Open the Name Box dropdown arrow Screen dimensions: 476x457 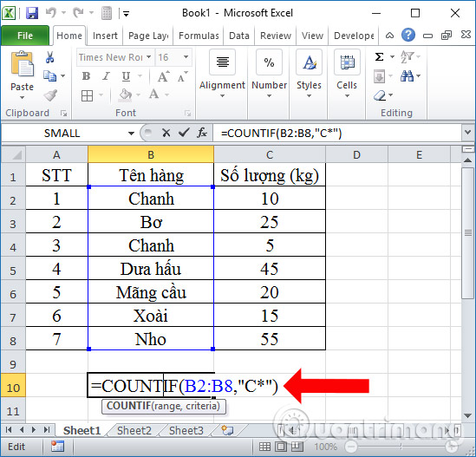(131, 134)
